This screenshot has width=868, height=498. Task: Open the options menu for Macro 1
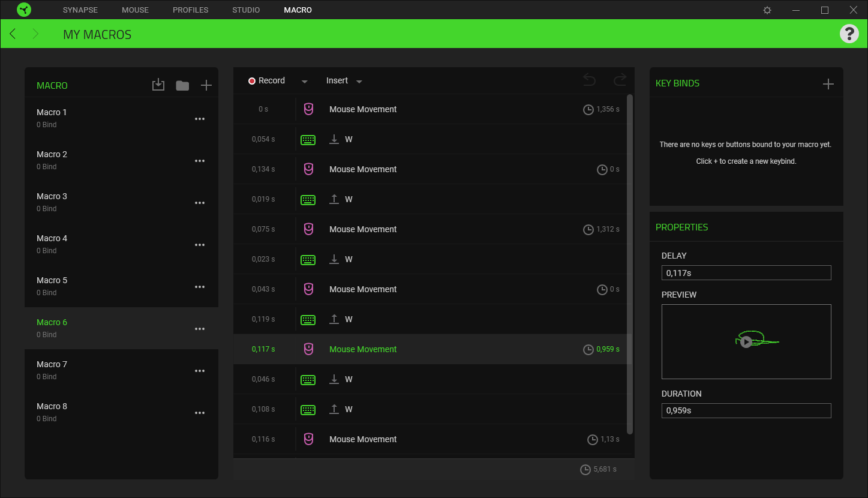[x=200, y=119]
